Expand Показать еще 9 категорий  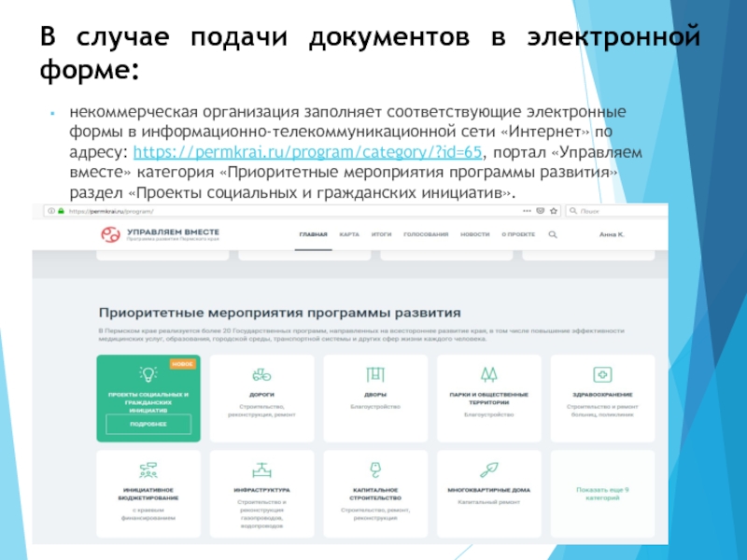[x=602, y=493]
